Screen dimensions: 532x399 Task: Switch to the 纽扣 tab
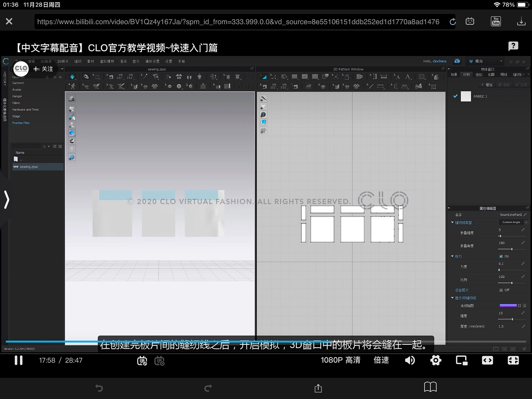(479, 75)
